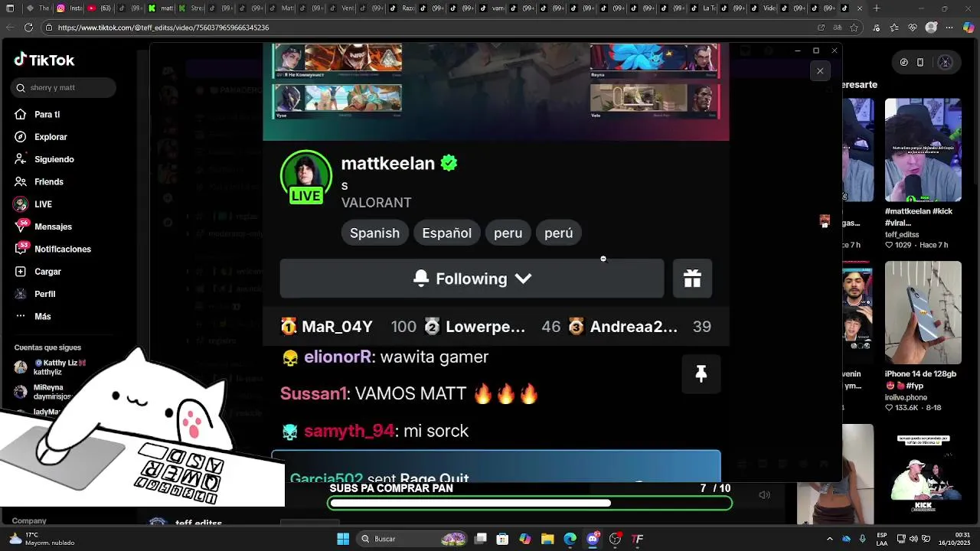Open Mensajes in sidebar
980x551 pixels.
[53, 227]
